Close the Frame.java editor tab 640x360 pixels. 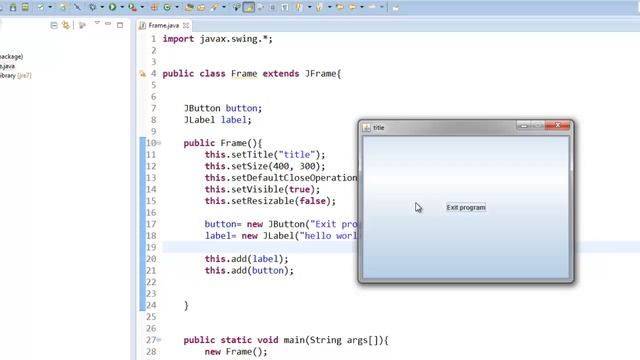[186, 25]
